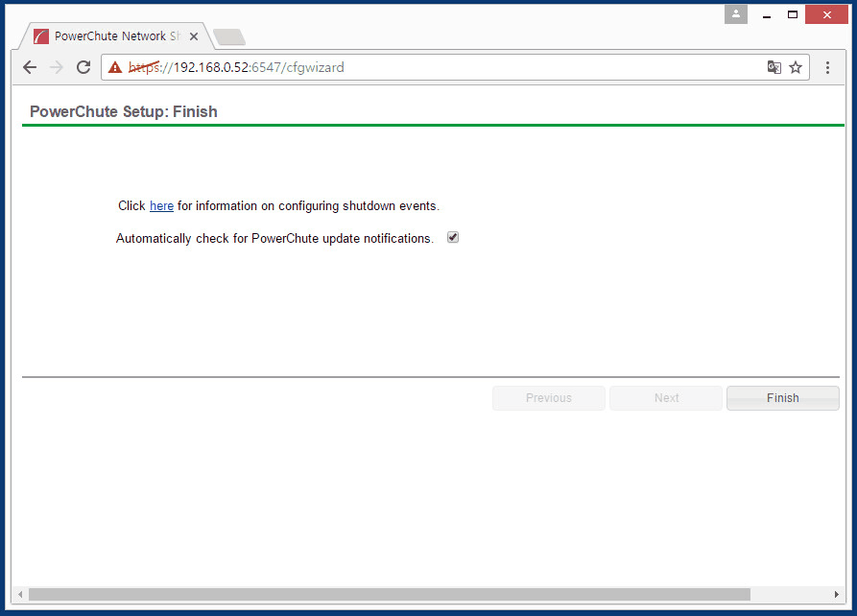Click the scrollbar left arrow
Viewport: 857px width, 616px height.
pos(20,594)
